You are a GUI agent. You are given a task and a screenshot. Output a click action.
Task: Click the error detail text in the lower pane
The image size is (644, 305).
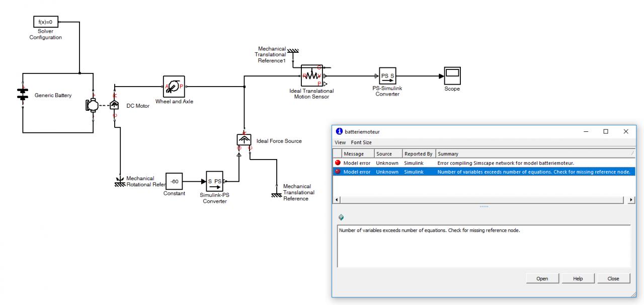point(429,231)
